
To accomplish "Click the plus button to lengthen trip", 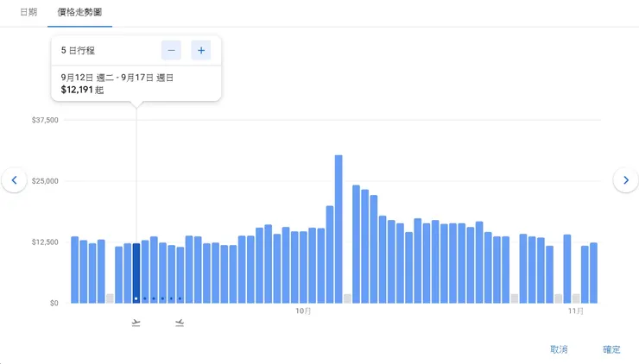I will (x=201, y=50).
